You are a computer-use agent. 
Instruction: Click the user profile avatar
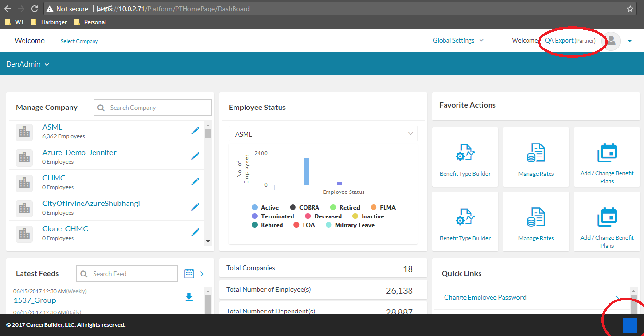(611, 41)
